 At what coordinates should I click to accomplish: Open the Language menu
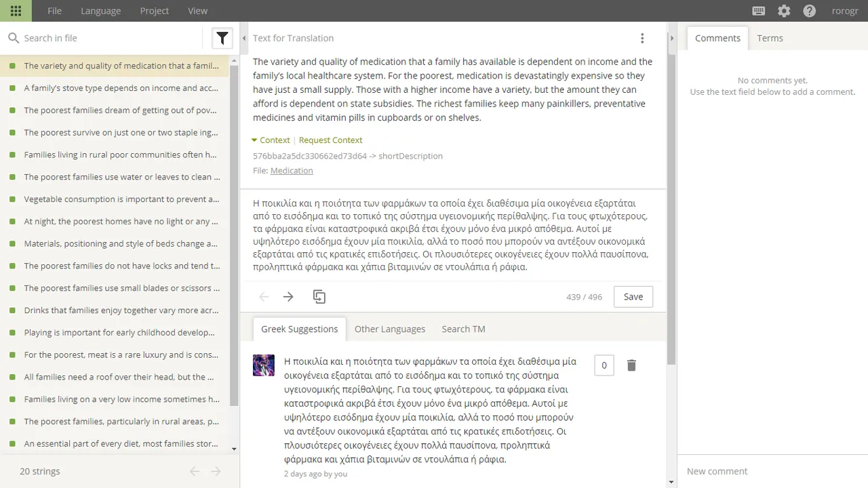click(100, 11)
